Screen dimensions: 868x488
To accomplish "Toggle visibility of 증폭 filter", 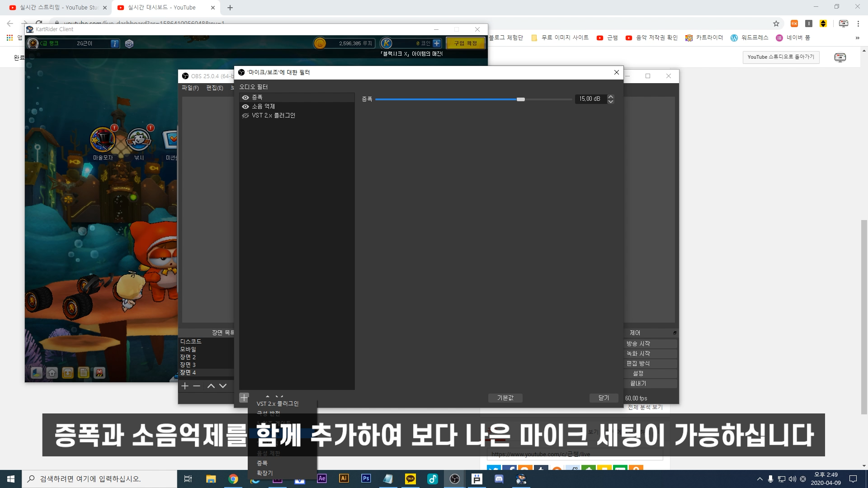I will click(x=245, y=98).
